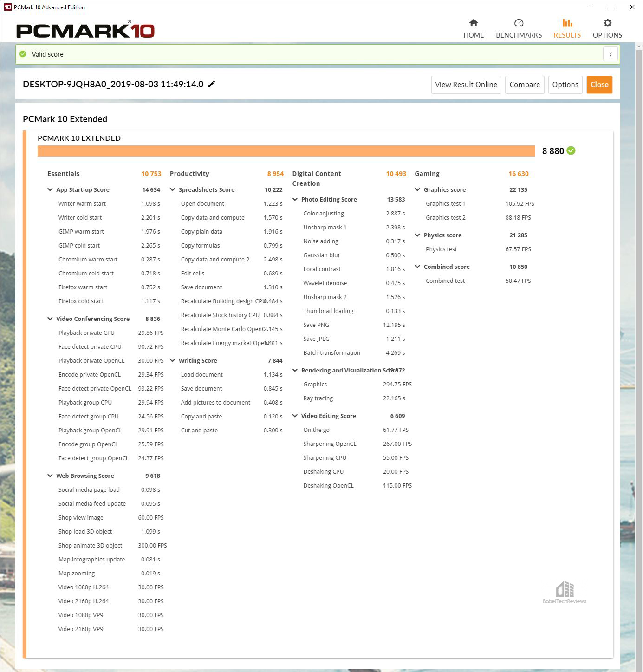643x672 pixels.
Task: Collapse Photo Editing Score section
Action: click(295, 199)
